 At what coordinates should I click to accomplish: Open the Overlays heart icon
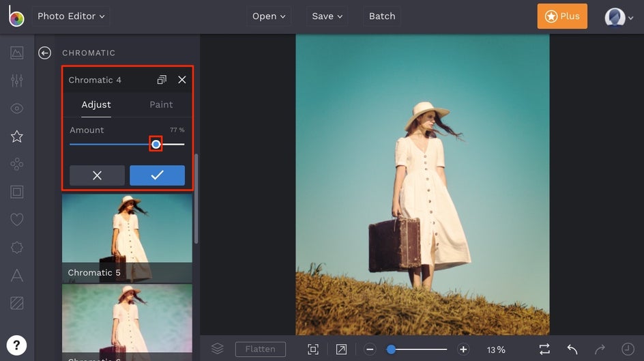point(17,220)
